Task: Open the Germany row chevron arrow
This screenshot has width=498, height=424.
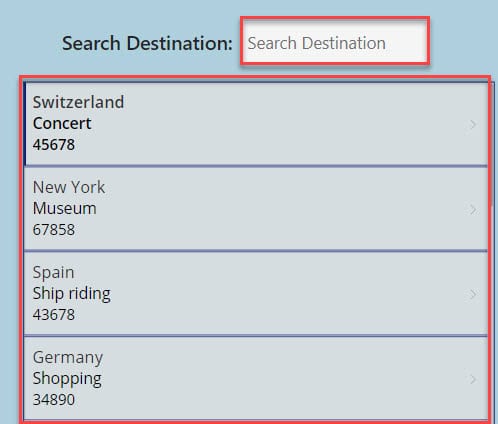Action: pyautogui.click(x=473, y=379)
